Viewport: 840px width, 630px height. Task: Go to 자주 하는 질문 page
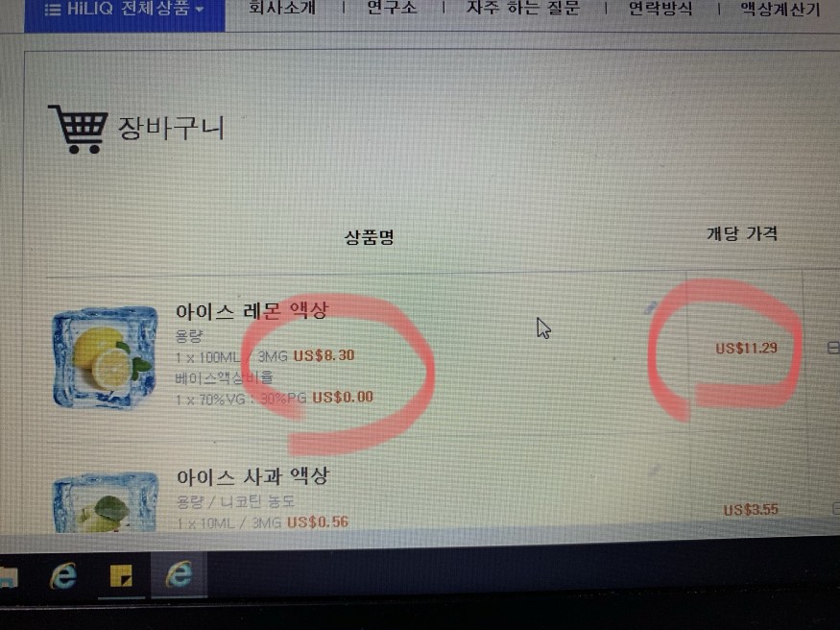(x=523, y=8)
